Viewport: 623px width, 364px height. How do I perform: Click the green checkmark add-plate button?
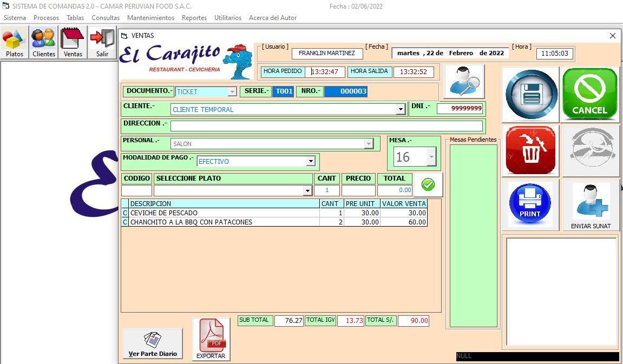[x=428, y=185]
